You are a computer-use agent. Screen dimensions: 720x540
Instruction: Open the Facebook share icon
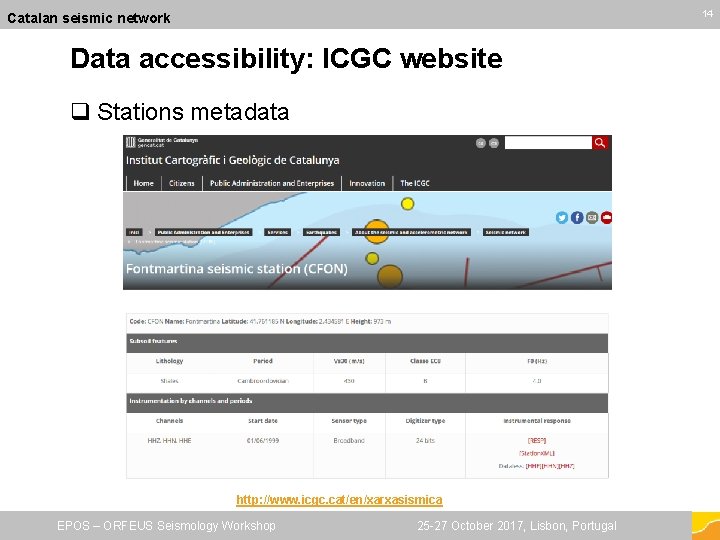tap(577, 218)
